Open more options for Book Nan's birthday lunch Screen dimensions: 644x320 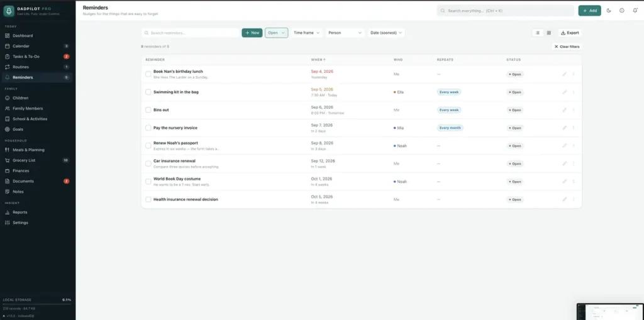pos(574,74)
